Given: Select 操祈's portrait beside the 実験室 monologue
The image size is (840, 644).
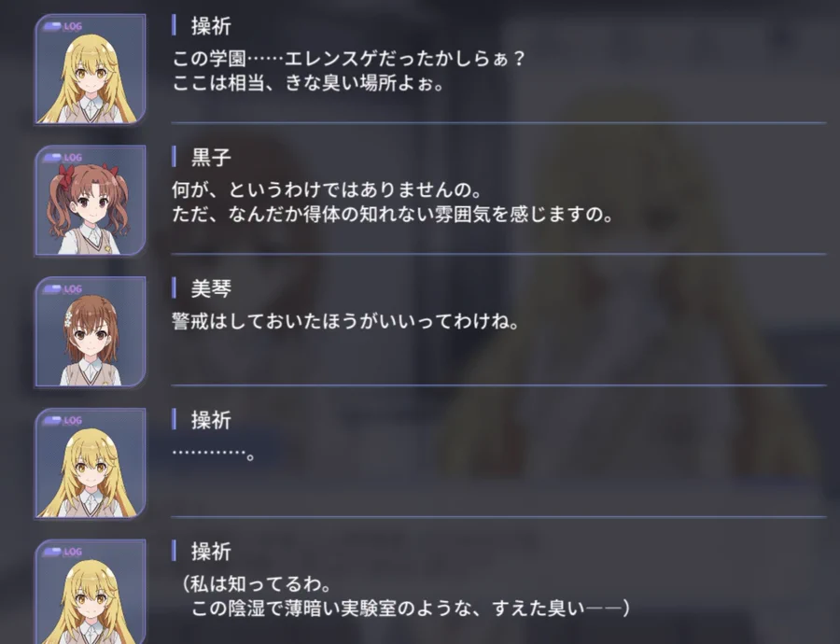Looking at the screenshot, I should click(x=90, y=592).
